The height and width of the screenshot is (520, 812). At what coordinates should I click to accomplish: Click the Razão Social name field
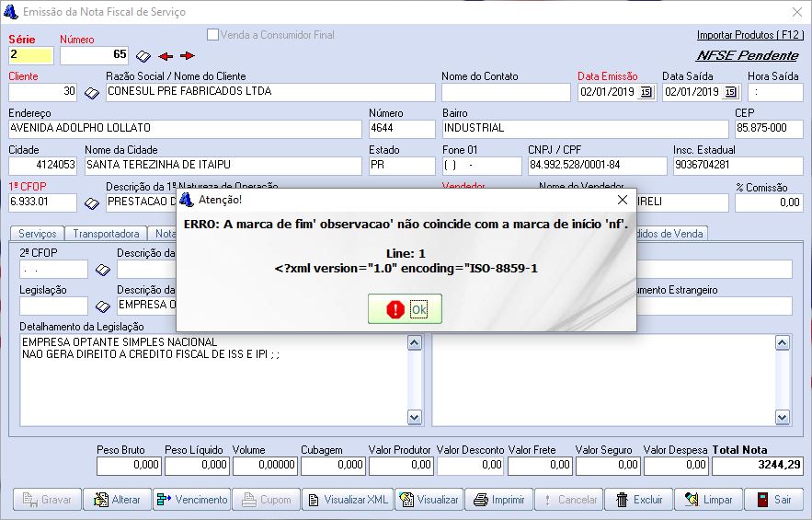tap(269, 92)
